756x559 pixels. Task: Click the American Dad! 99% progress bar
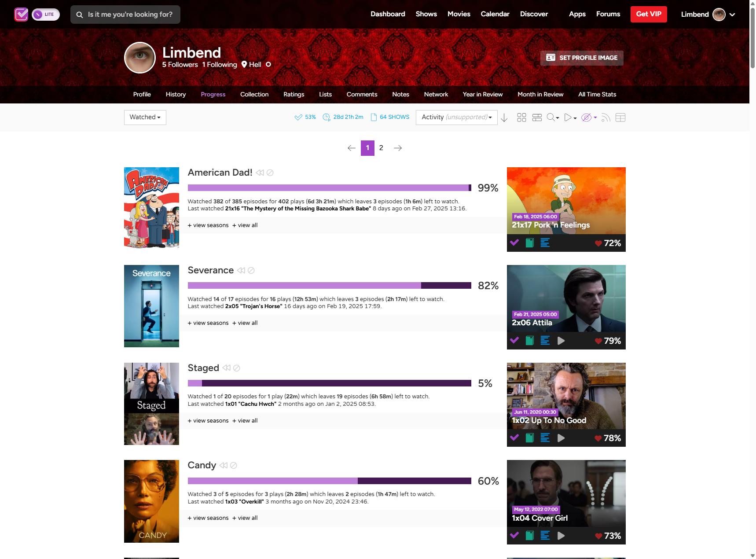coord(330,188)
